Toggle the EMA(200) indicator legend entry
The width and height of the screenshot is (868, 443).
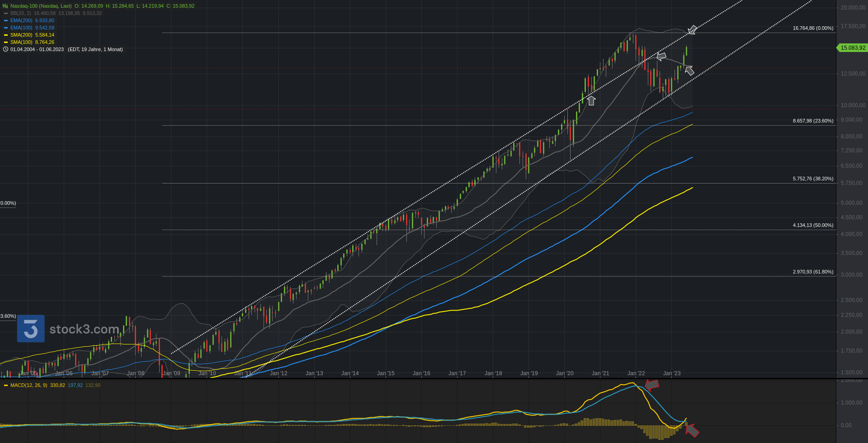[21, 20]
